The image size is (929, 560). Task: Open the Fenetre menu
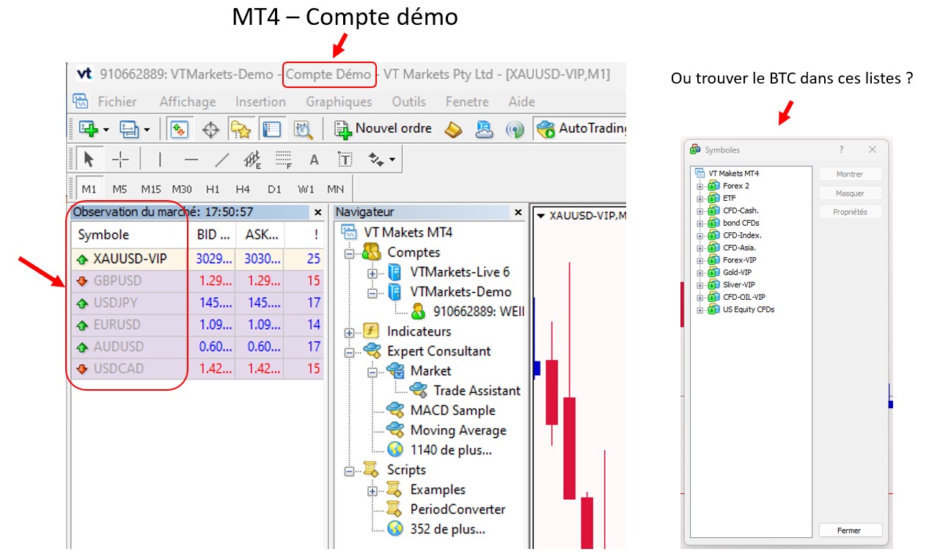tap(467, 102)
